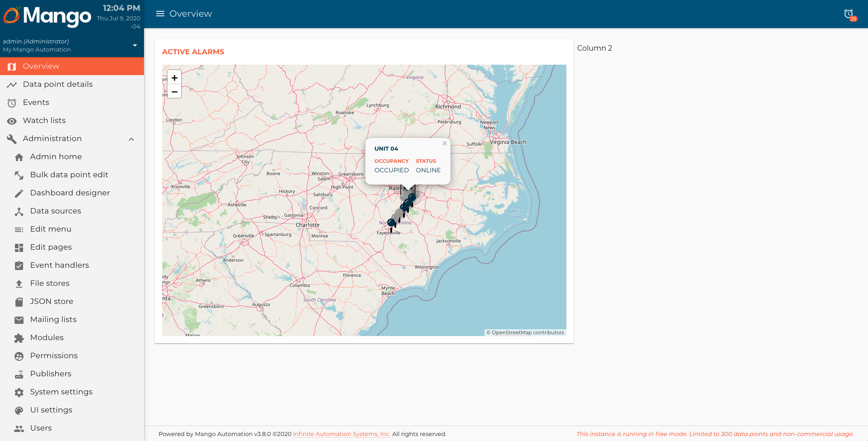Click the Mailing lists envelope icon

click(x=19, y=320)
